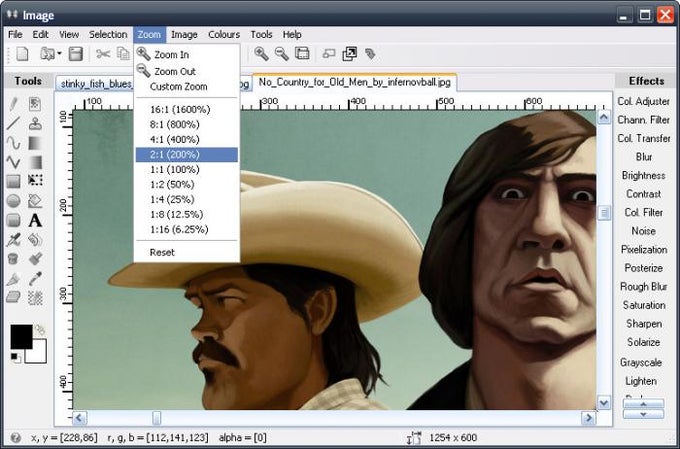
Task: Click the resize image toolbar icon
Action: tap(329, 54)
